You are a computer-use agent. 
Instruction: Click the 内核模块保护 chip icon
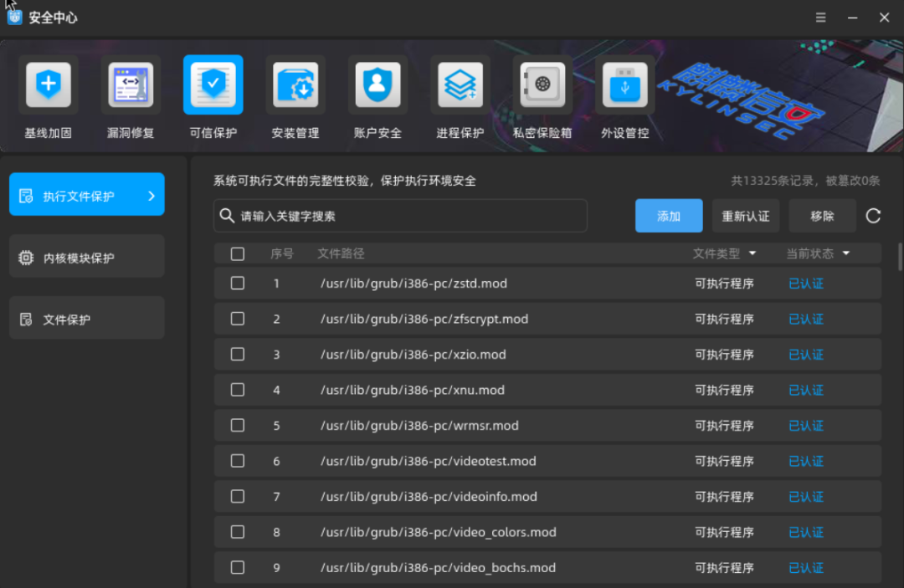click(26, 258)
